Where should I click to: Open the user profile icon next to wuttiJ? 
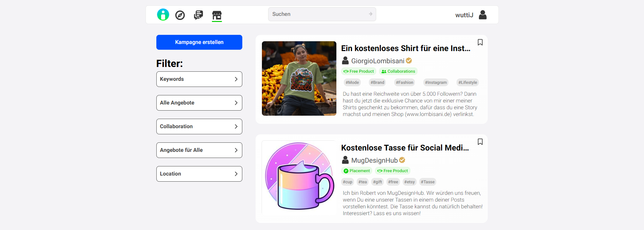pyautogui.click(x=483, y=15)
